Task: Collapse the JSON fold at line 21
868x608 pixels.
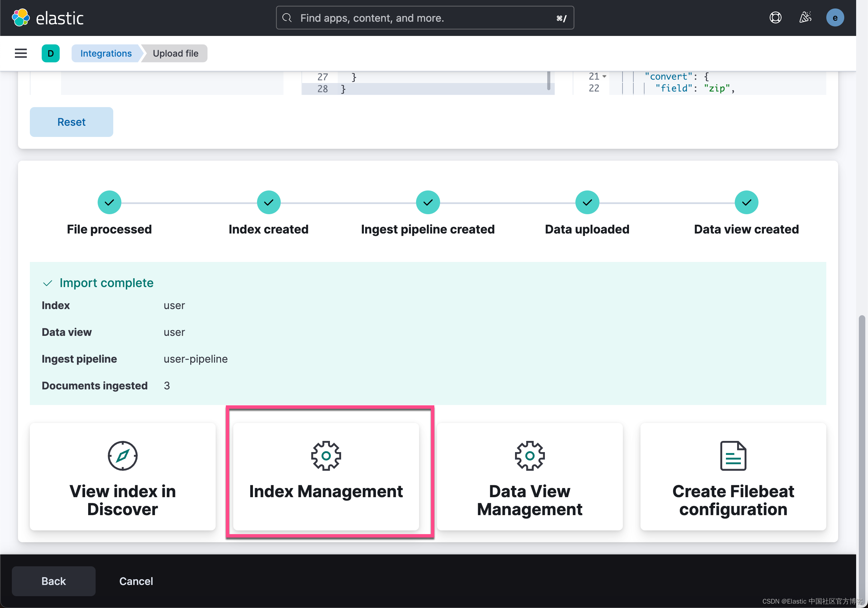Action: [604, 76]
